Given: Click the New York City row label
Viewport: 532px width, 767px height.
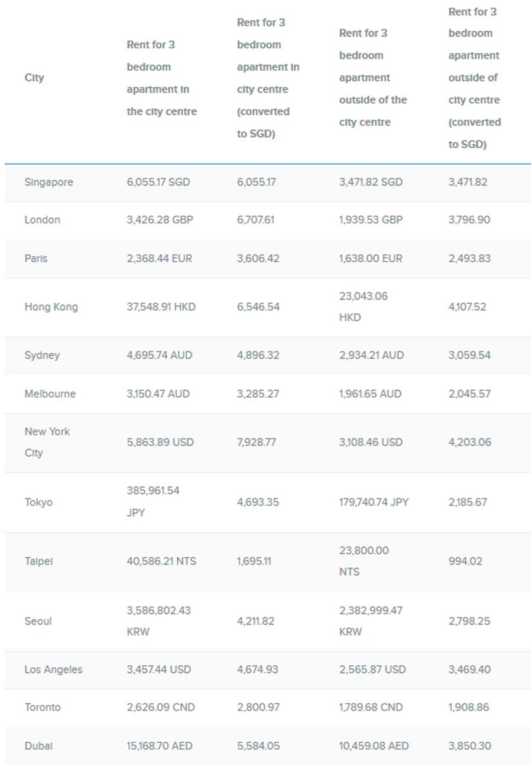Looking at the screenshot, I should point(47,442).
